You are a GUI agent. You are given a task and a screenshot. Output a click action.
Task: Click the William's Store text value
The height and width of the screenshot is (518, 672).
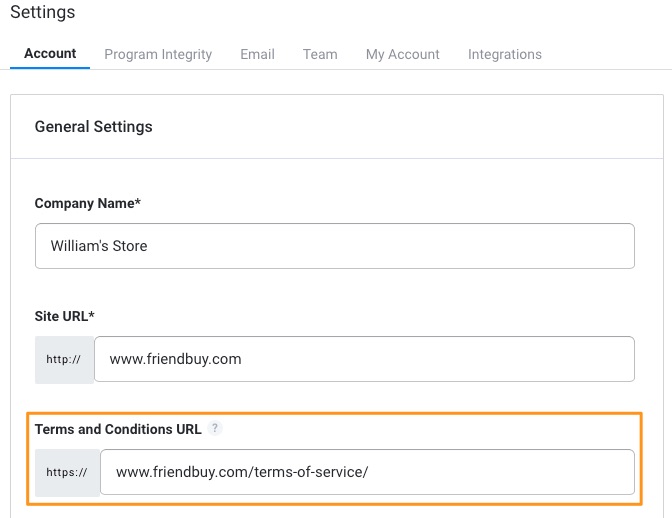[x=99, y=246]
